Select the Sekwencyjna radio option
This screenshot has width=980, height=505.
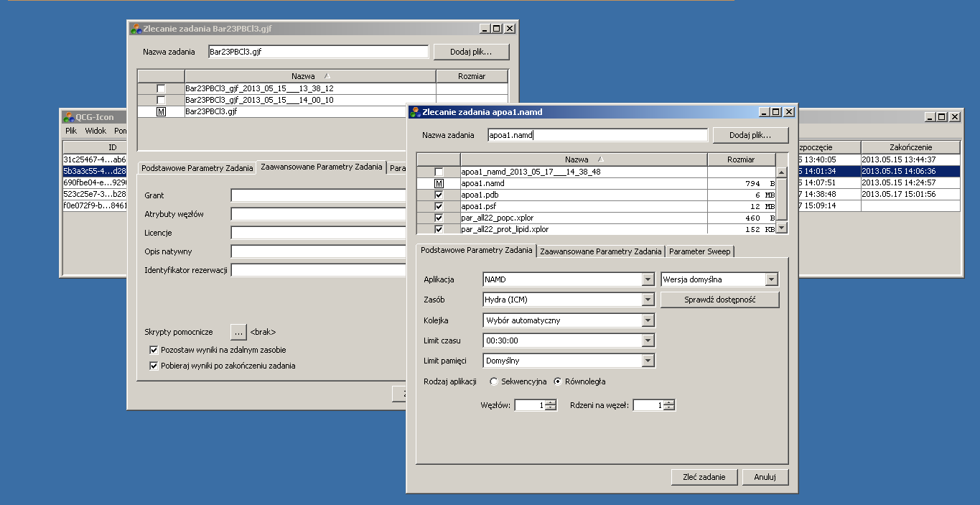tap(493, 381)
